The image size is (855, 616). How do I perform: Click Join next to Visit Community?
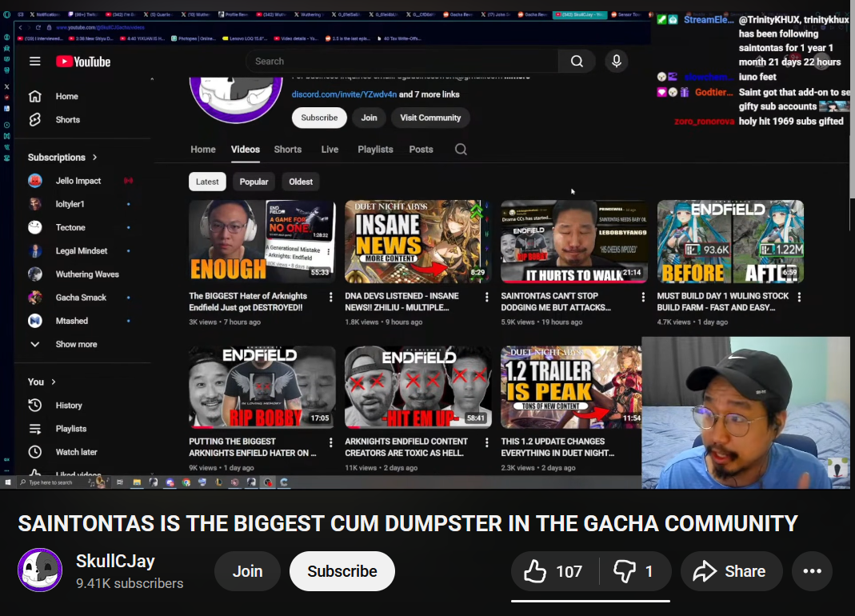tap(370, 118)
